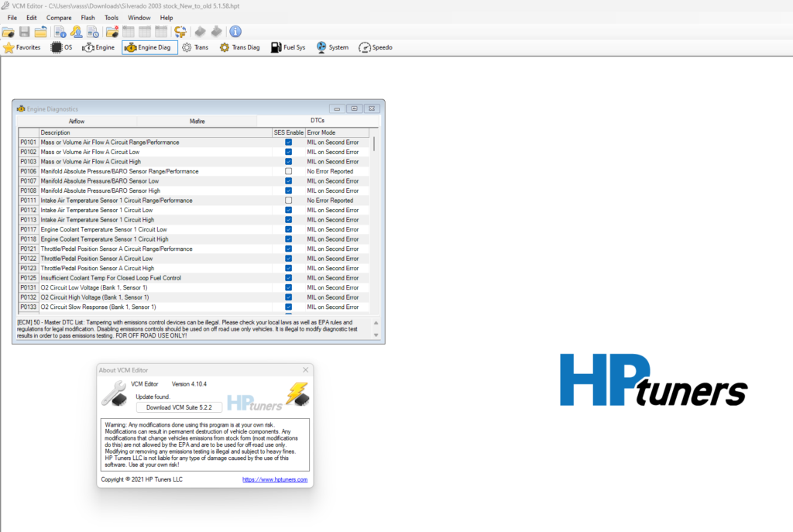Click the first grayed chip icon in the toolbar
The width and height of the screenshot is (793, 532).
coord(201,32)
